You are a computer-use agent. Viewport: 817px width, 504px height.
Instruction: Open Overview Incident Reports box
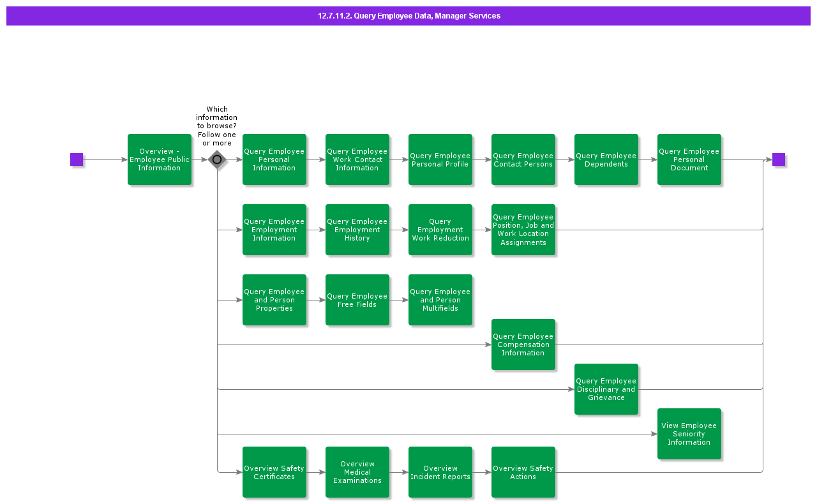pyautogui.click(x=440, y=472)
